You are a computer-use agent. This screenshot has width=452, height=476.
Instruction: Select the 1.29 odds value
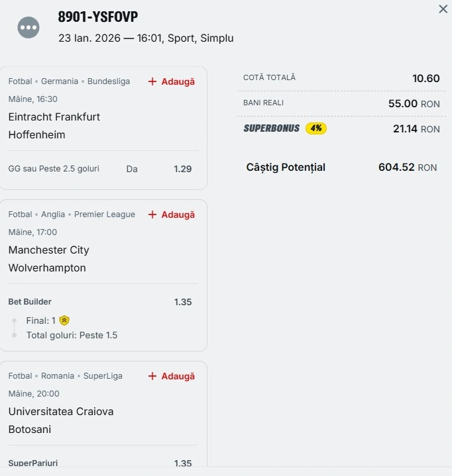coord(183,169)
